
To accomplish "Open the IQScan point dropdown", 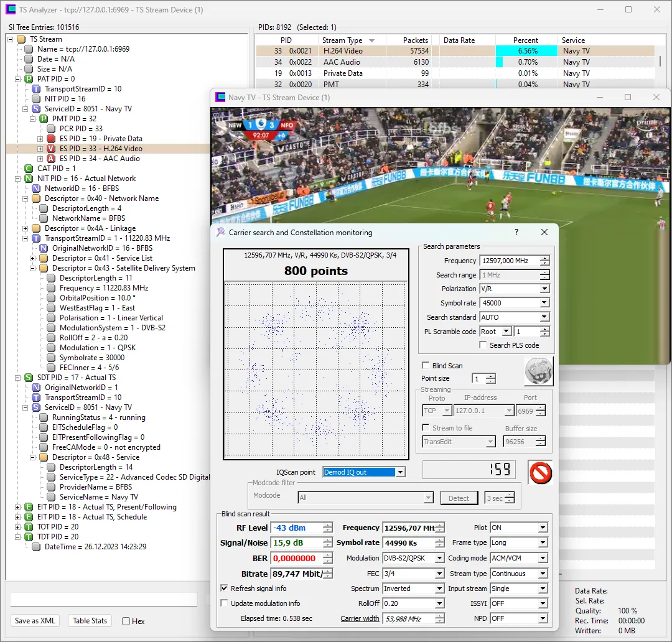I will coord(400,472).
